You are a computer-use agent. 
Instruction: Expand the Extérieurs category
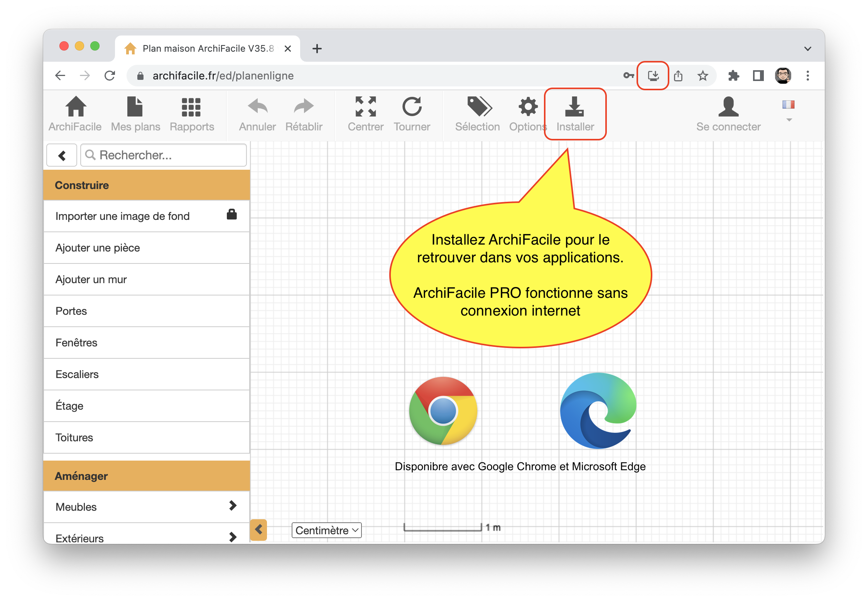(233, 537)
